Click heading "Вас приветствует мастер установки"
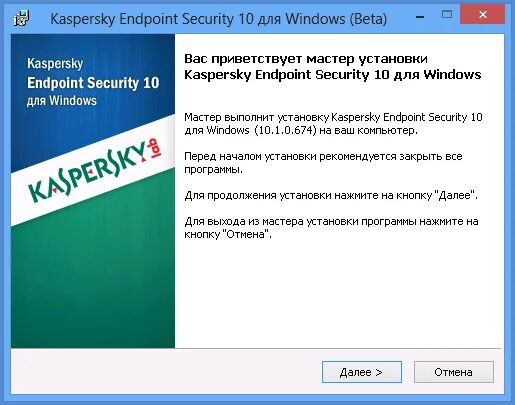Image resolution: width=515 pixels, height=405 pixels. pos(306,59)
